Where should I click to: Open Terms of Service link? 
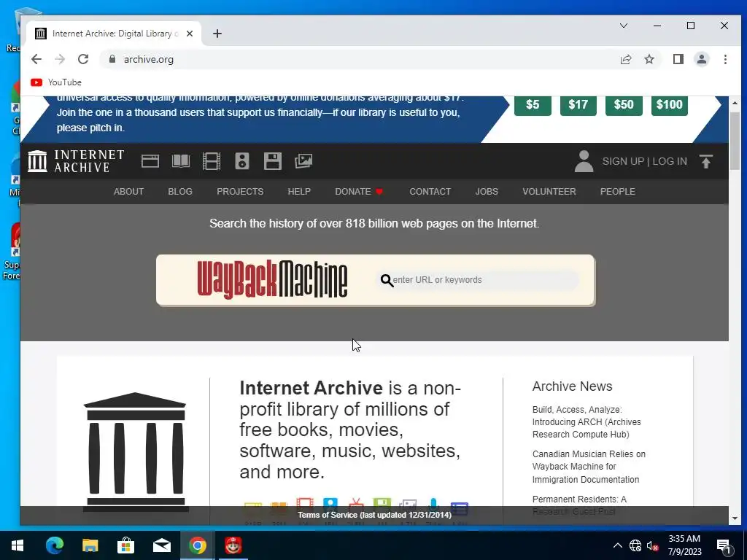tap(374, 515)
